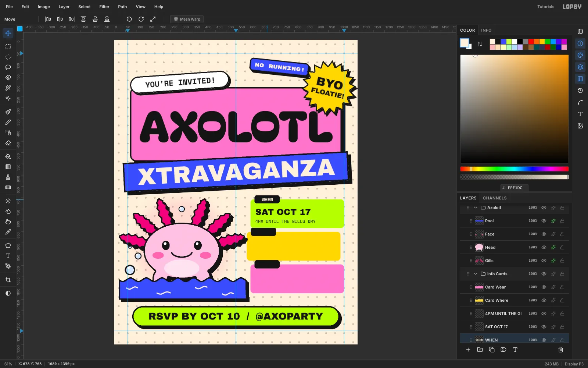Click the Redo arrow icon
The height and width of the screenshot is (368, 588).
(x=141, y=19)
